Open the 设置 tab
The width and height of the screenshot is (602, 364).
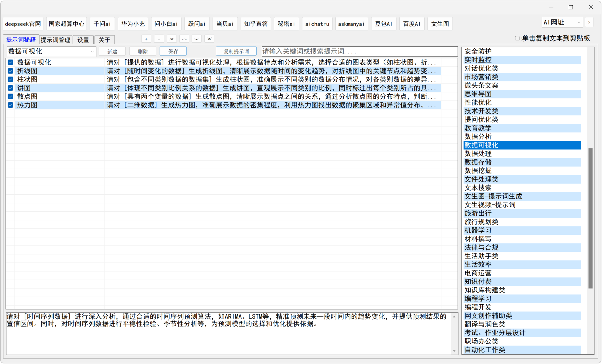(83, 40)
